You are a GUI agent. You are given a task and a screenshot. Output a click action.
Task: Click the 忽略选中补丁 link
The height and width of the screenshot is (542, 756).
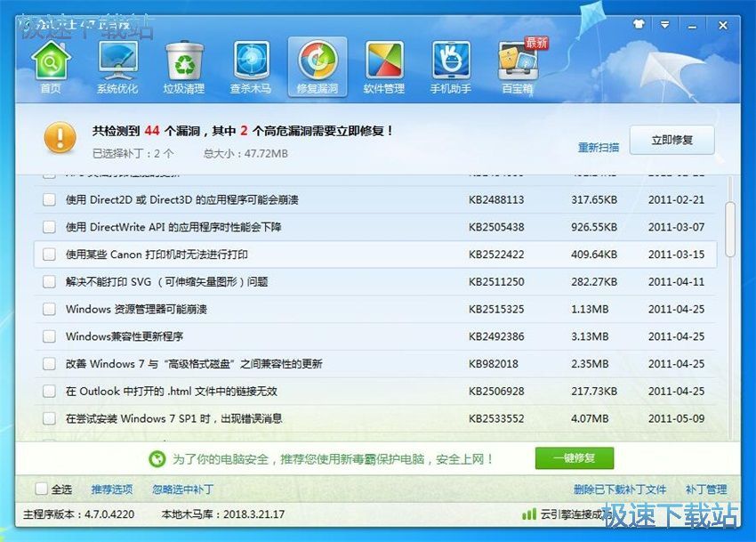tap(182, 489)
